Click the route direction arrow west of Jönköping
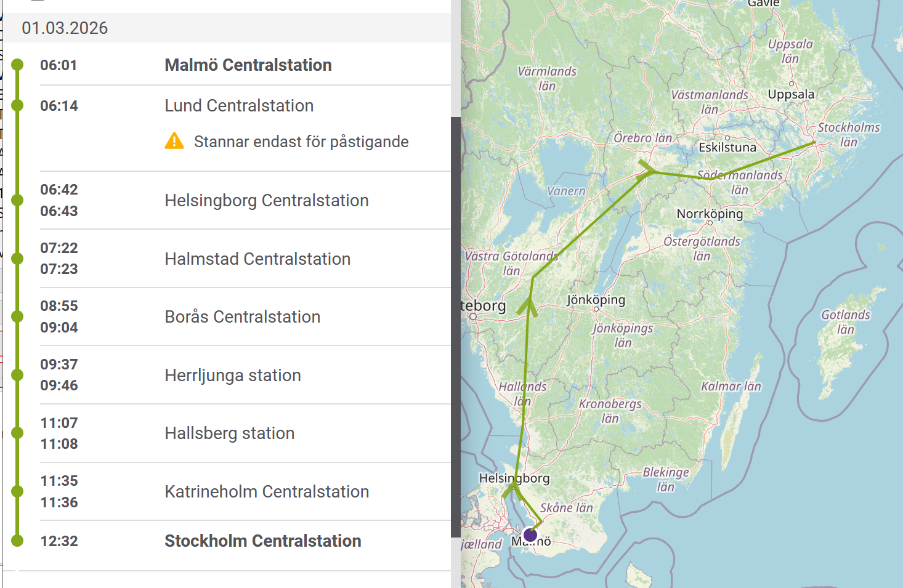This screenshot has height=588, width=903. pos(528,306)
